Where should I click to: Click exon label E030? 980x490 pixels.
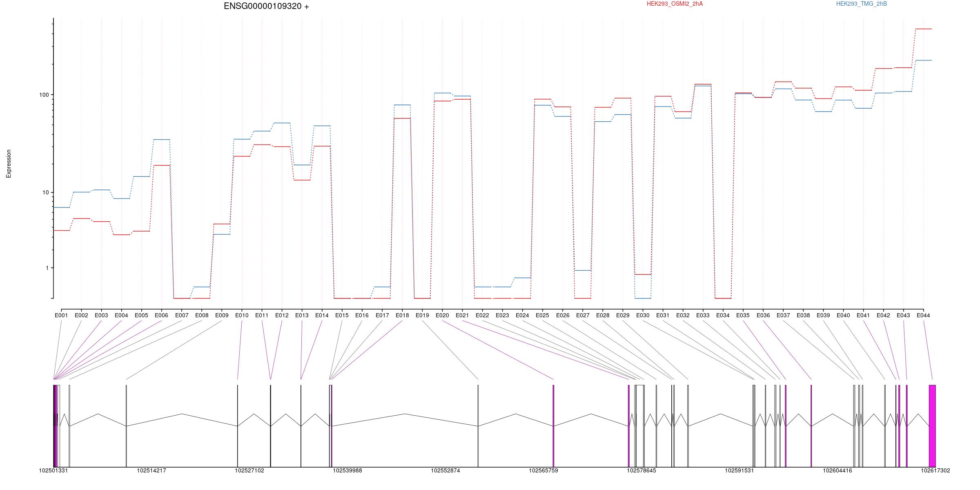643,315
